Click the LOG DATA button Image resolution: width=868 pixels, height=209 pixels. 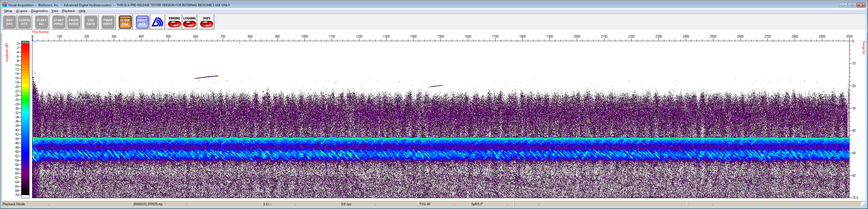(x=91, y=22)
